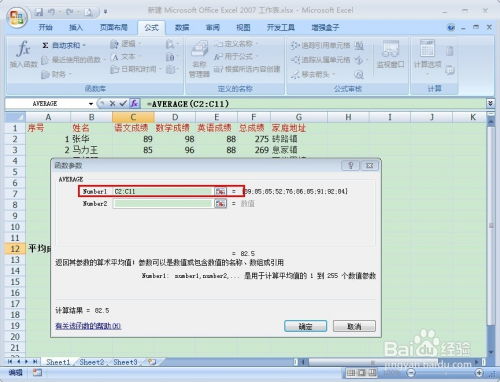Click the Show Formulas icon
500x382 pixels.
[359, 45]
